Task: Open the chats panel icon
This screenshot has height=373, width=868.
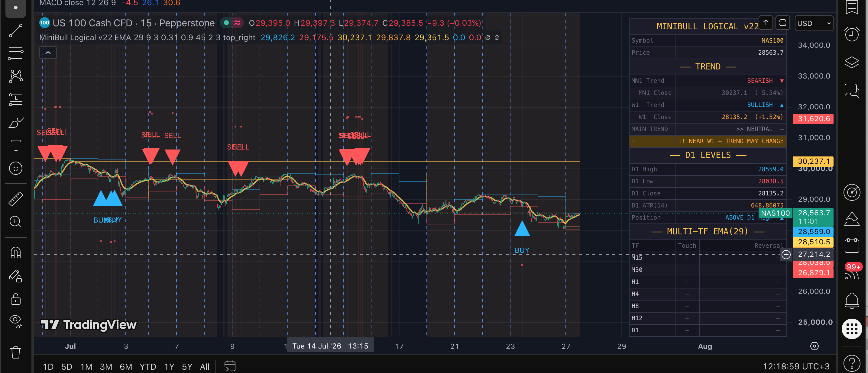Action: point(851,91)
